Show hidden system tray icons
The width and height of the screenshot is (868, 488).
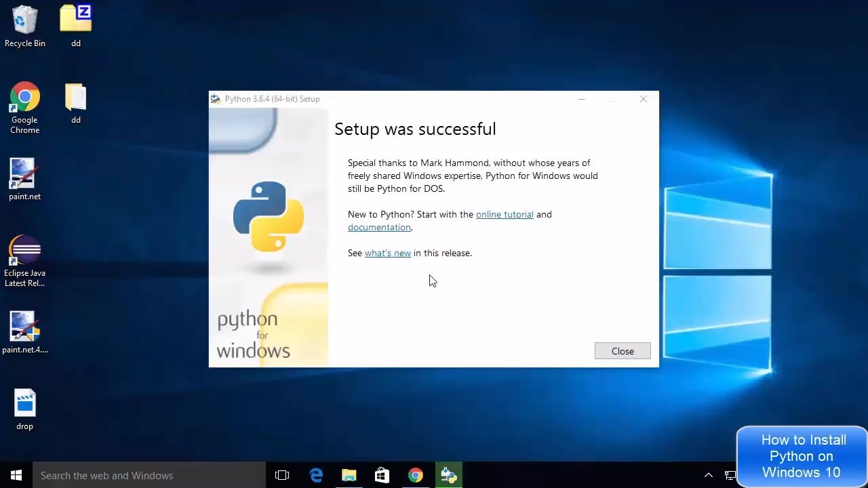click(709, 475)
